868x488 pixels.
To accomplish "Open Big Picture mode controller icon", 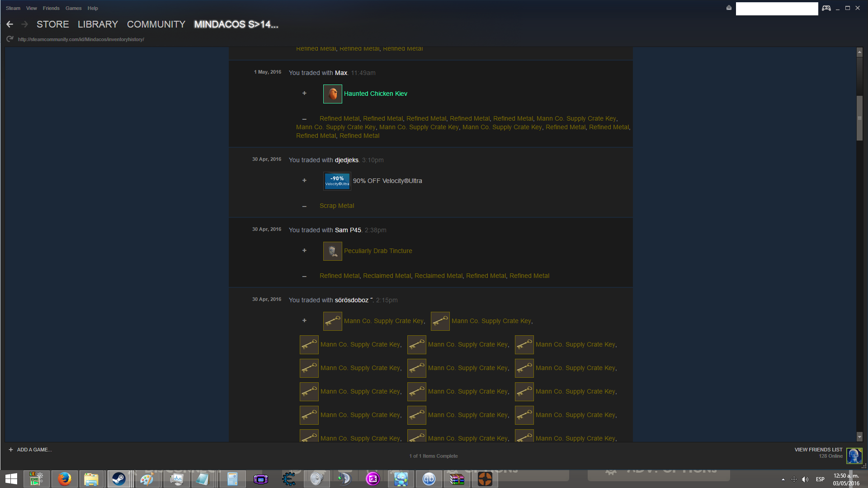I will (826, 8).
